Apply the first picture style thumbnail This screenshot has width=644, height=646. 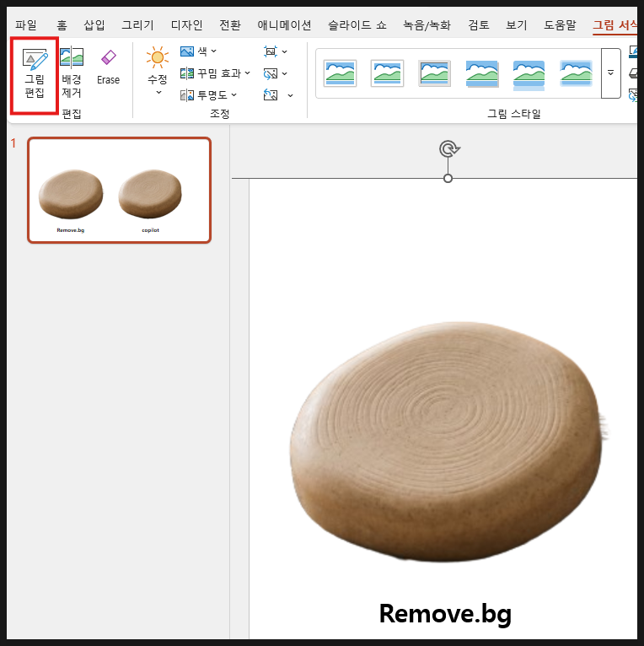[340, 73]
